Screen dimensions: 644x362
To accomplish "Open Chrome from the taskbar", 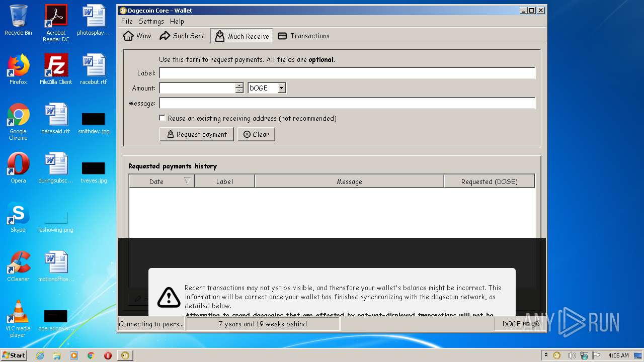I will coord(91,355).
